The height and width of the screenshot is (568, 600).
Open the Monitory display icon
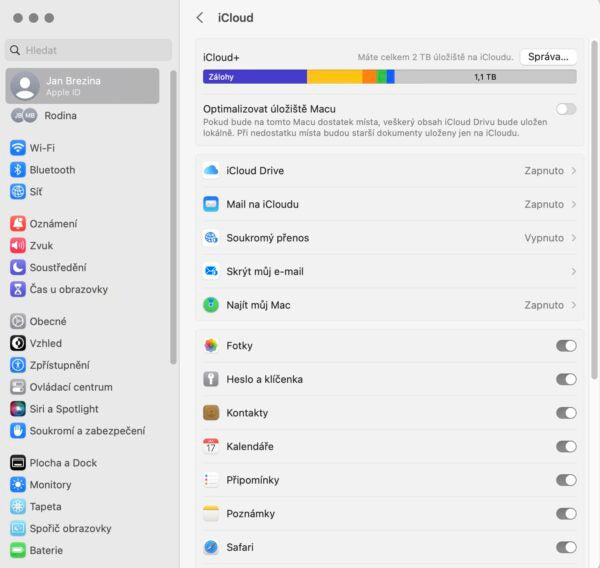click(x=18, y=485)
